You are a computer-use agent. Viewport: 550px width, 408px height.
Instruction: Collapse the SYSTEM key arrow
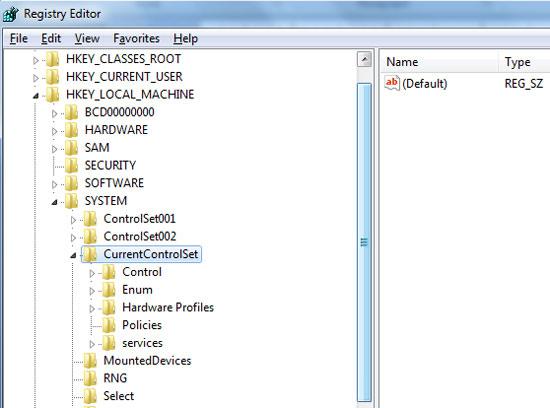pos(54,202)
